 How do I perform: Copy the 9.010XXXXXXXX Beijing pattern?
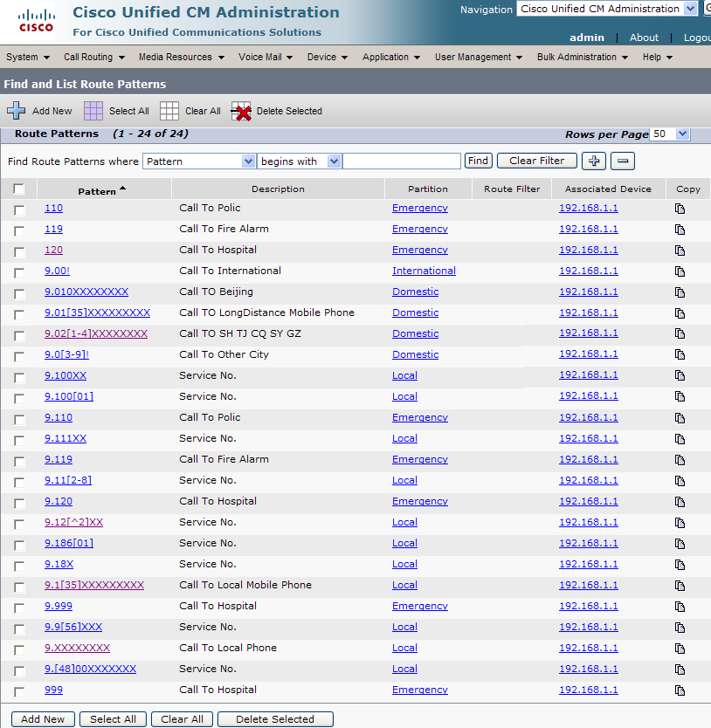click(680, 292)
